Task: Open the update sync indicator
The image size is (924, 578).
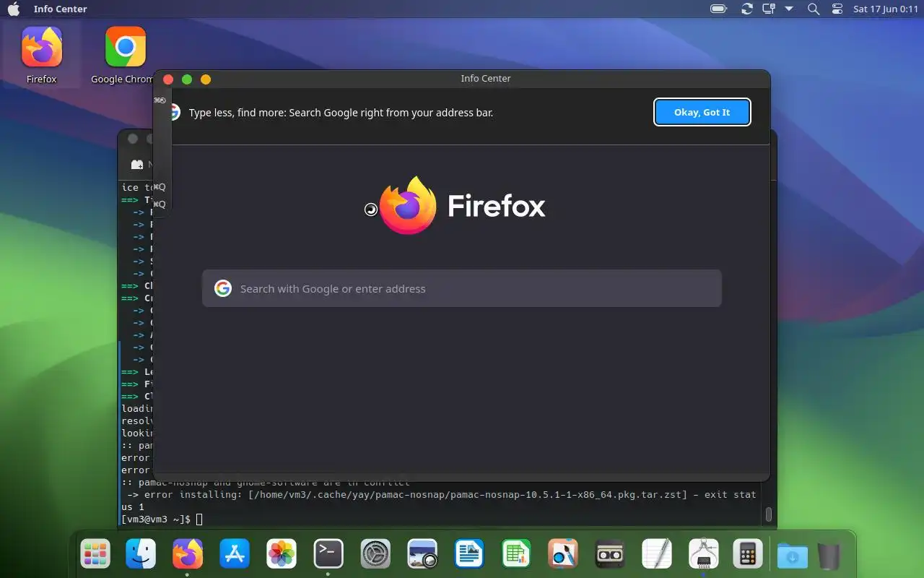Action: coord(747,9)
